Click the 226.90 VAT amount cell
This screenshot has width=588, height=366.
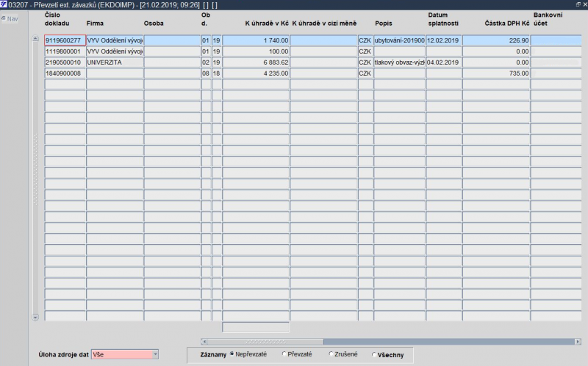(x=496, y=40)
